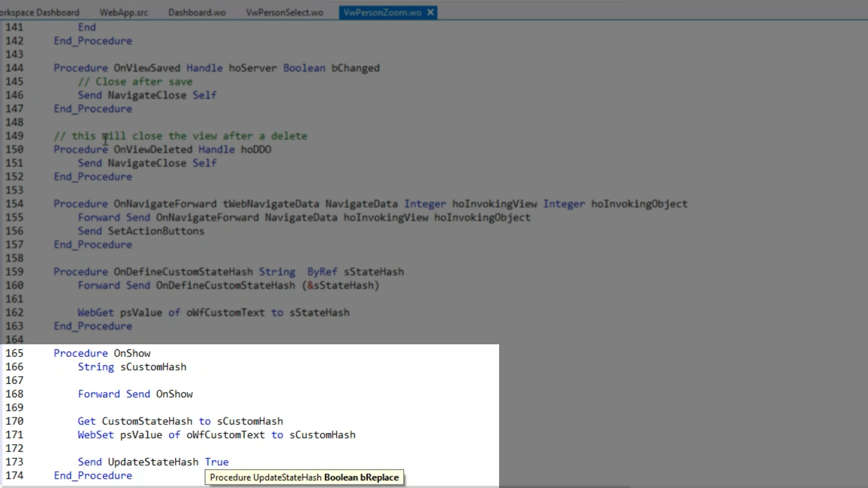
Task: Click line number 144 in gutter
Action: pyautogui.click(x=14, y=68)
